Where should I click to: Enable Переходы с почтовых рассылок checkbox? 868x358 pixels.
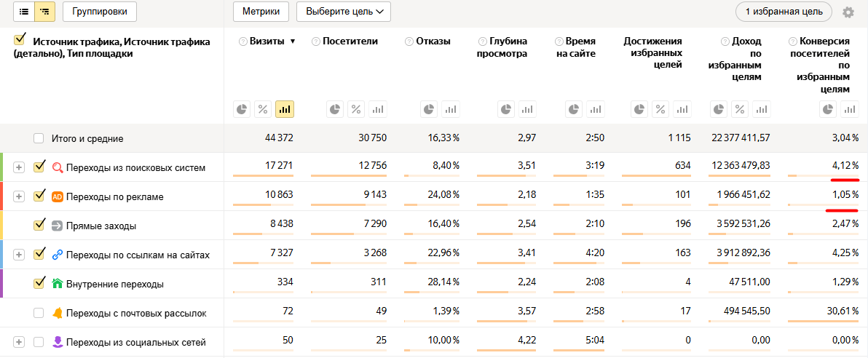pos(39,313)
